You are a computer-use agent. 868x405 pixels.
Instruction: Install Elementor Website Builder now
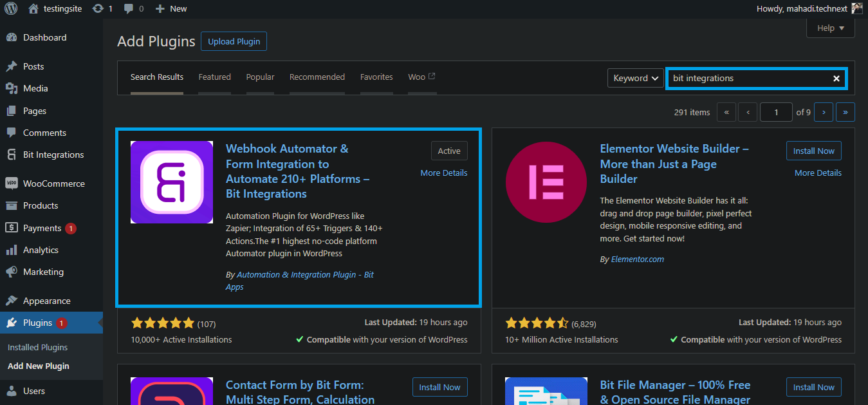click(x=813, y=151)
